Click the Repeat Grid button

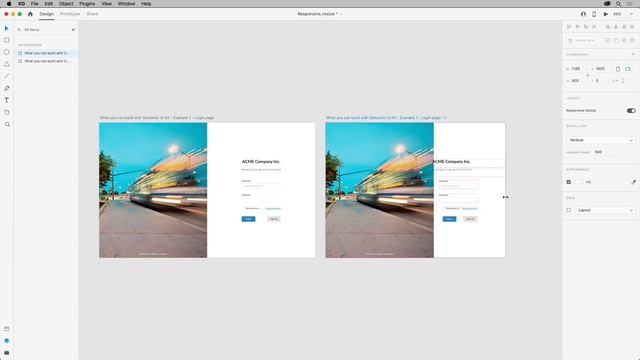(x=582, y=40)
